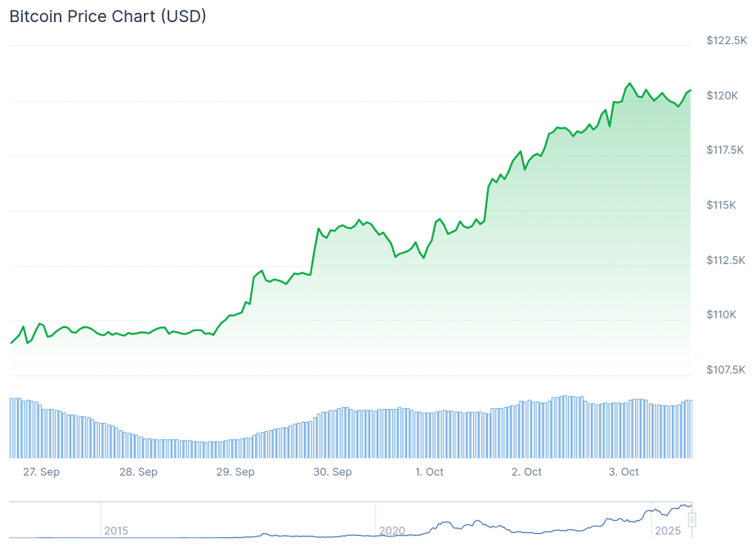
Task: Click the $122.5K y-axis label
Action: tap(727, 40)
